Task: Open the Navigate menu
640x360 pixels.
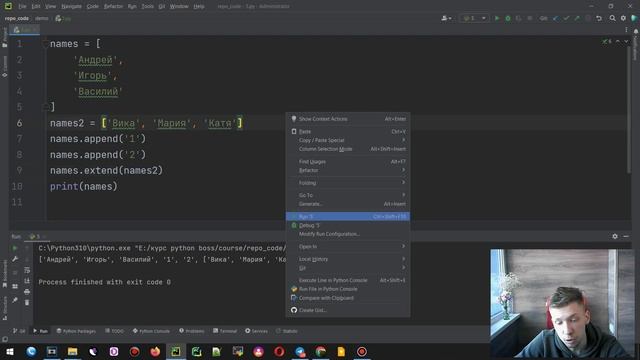Action: tap(71, 7)
